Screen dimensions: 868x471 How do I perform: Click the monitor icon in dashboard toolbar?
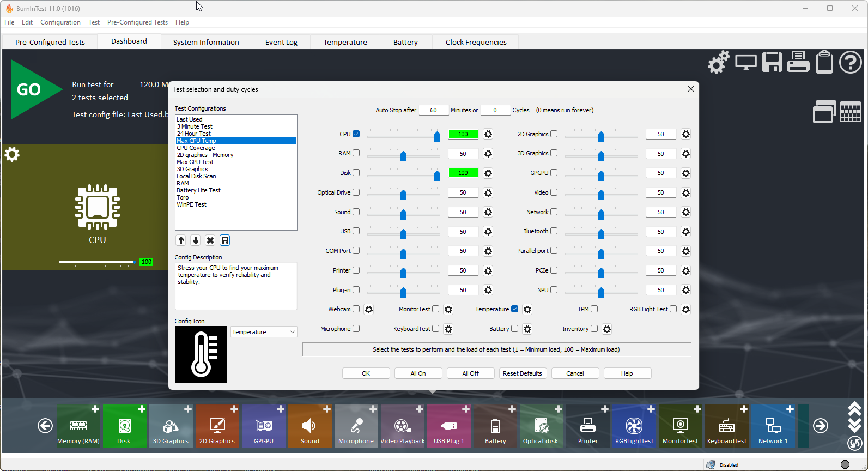click(x=746, y=62)
